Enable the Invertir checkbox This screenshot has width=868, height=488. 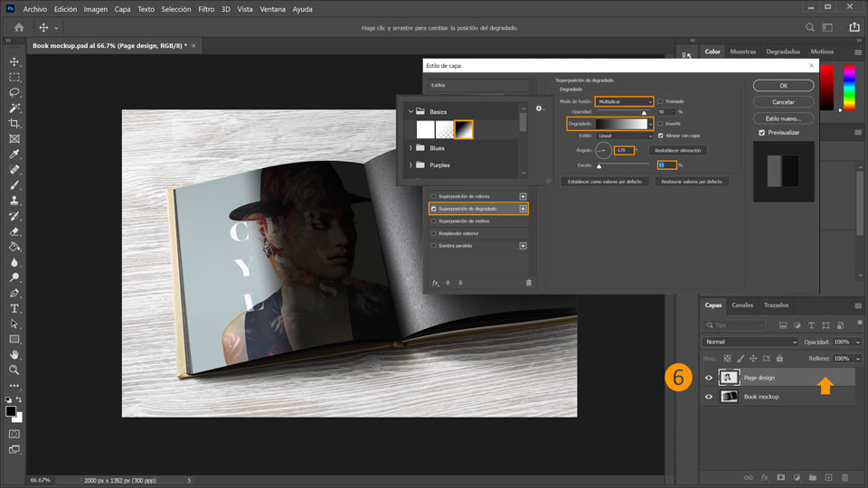click(x=661, y=123)
